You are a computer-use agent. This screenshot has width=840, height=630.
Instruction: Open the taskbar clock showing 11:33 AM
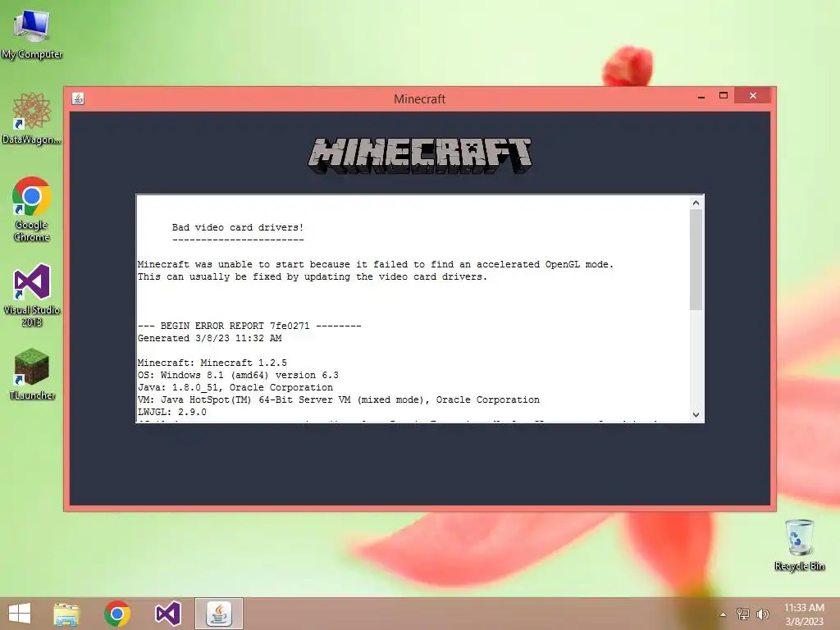click(804, 614)
